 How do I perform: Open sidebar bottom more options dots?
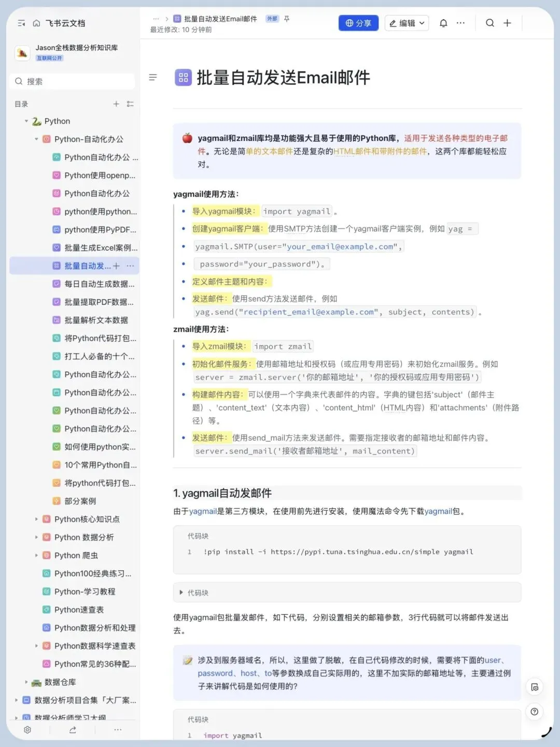pos(118,730)
